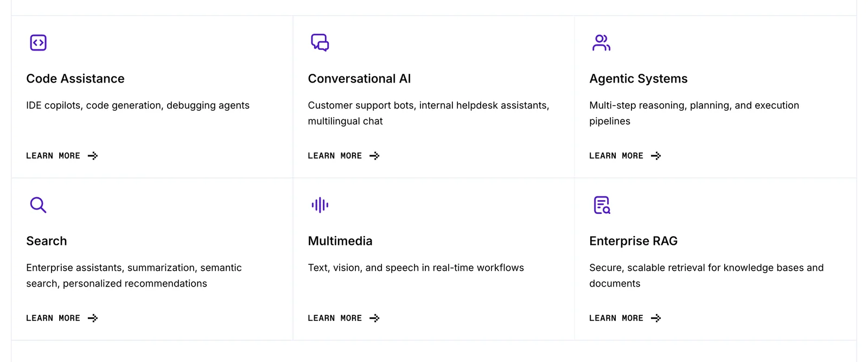
Task: Click the Enterprise RAG title
Action: (x=633, y=241)
